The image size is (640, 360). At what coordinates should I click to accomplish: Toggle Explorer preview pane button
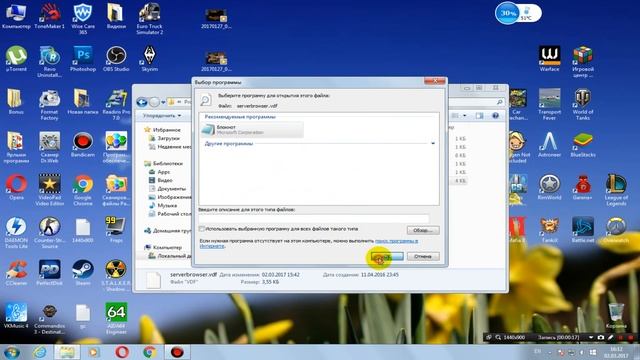pos(479,116)
